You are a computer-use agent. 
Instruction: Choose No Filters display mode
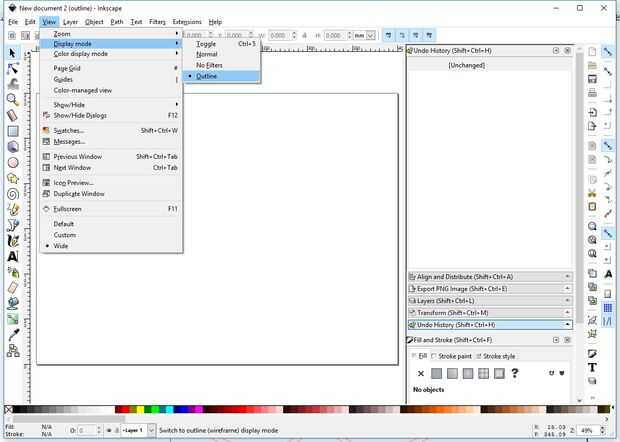pyautogui.click(x=221, y=65)
